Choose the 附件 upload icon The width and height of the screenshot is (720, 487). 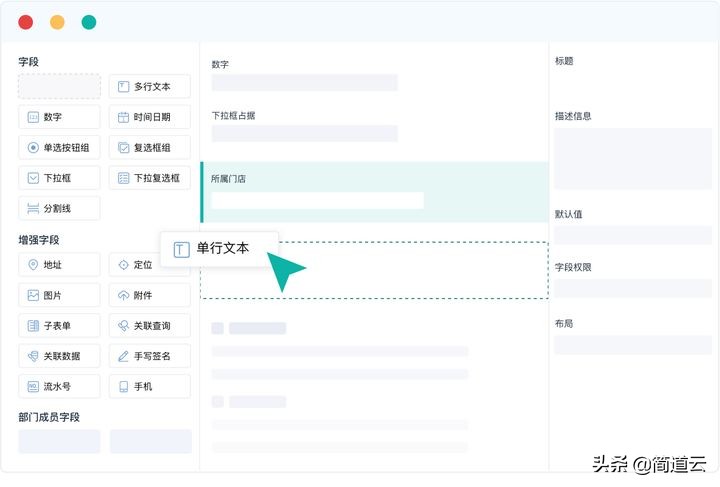[124, 295]
